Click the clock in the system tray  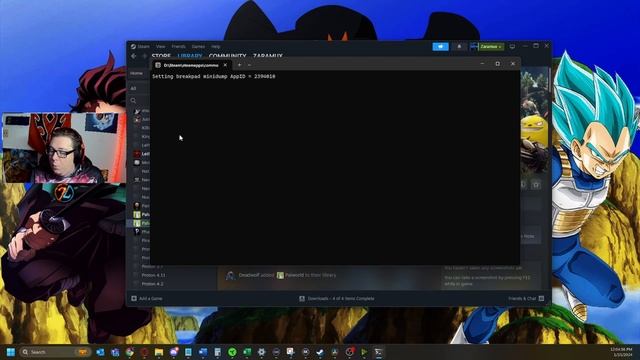click(621, 352)
